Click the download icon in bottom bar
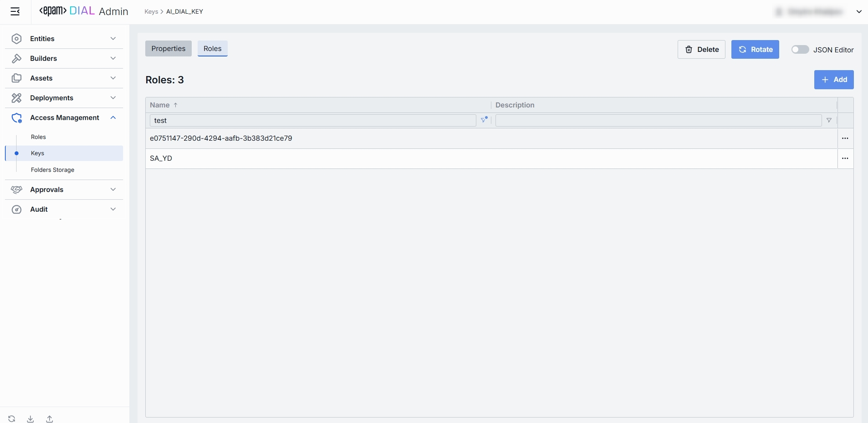Screen dimensions: 868x423 coord(31,419)
